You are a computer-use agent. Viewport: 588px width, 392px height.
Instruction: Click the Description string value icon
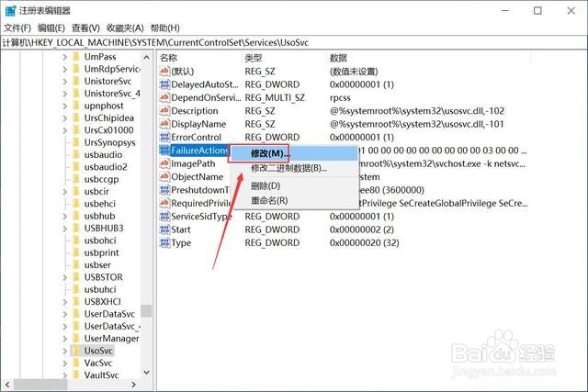(x=164, y=110)
